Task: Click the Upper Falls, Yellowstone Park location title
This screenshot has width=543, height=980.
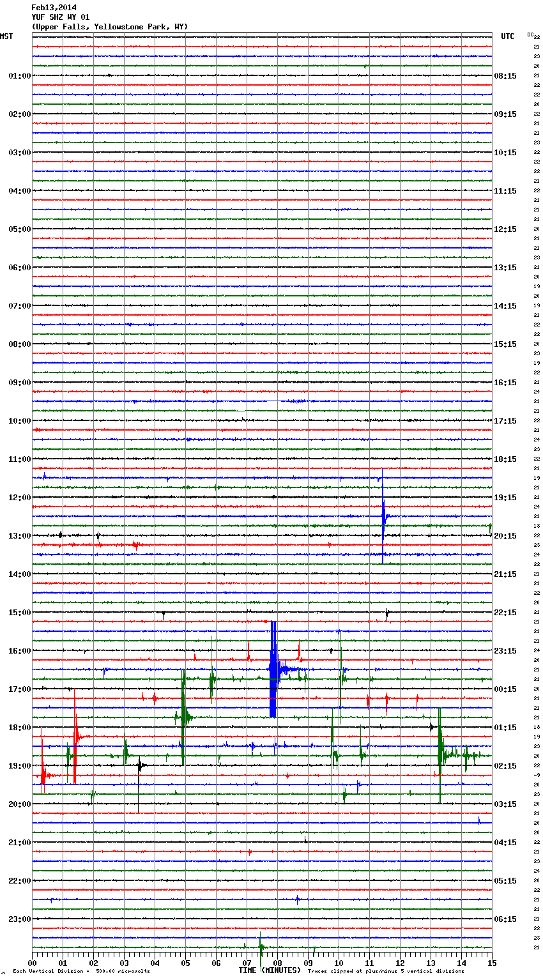Action: coord(110,27)
